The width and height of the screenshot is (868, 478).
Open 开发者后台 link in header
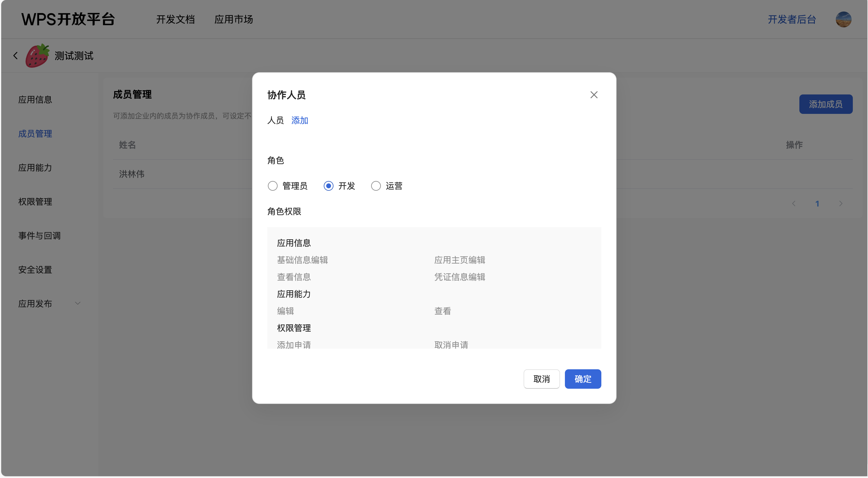[x=791, y=19]
